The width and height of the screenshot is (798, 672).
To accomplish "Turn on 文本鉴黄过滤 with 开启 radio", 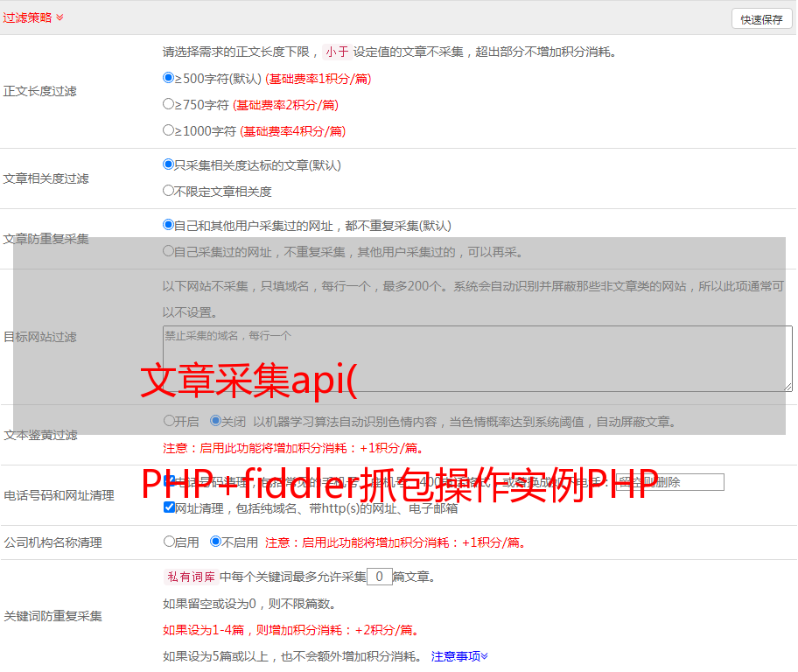I will (x=169, y=421).
